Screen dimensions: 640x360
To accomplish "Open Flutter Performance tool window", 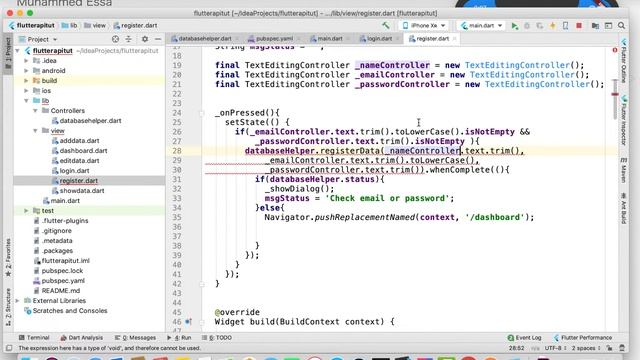I will [x=582, y=338].
